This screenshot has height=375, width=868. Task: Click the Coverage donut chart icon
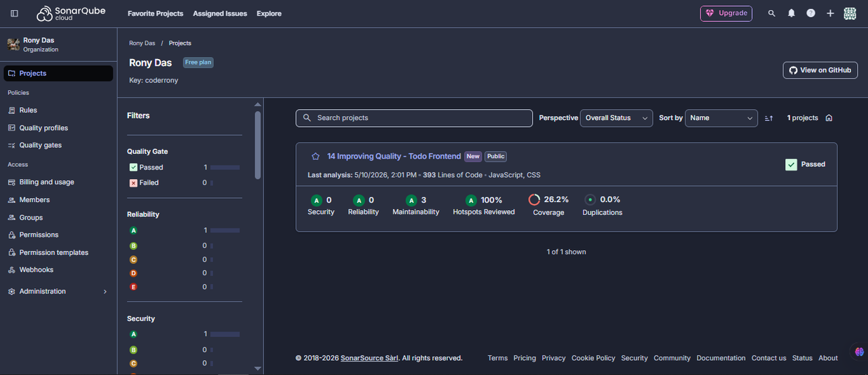(534, 200)
